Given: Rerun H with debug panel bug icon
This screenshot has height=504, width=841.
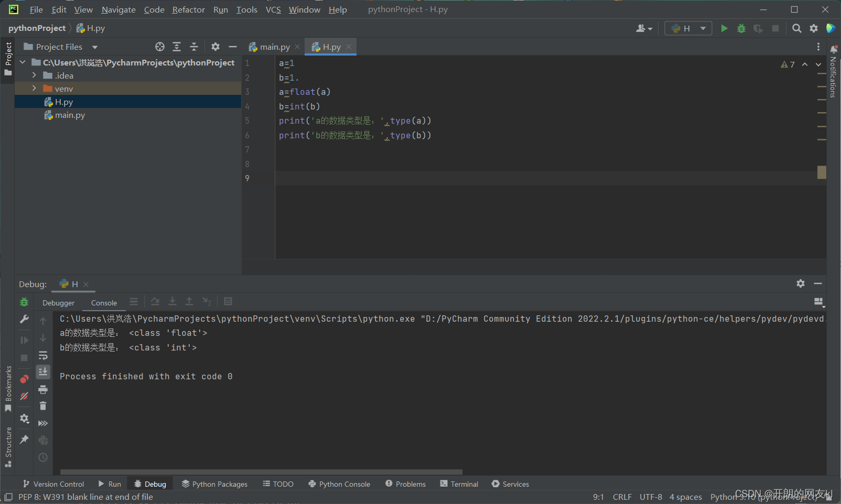Looking at the screenshot, I should coord(24,302).
